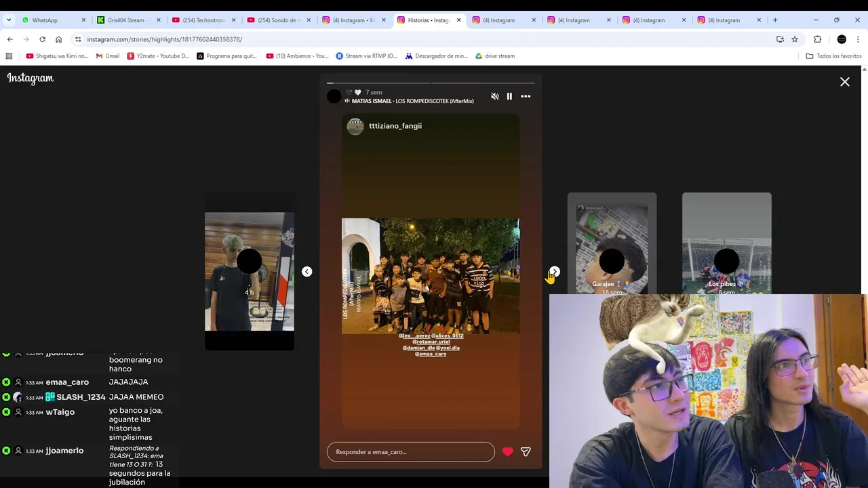
Task: Close the Historias Instagram tab
Action: [458, 20]
